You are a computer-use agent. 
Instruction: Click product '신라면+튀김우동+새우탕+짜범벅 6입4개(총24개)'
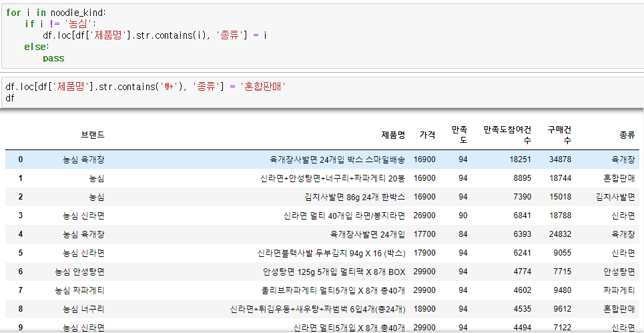pyautogui.click(x=318, y=309)
